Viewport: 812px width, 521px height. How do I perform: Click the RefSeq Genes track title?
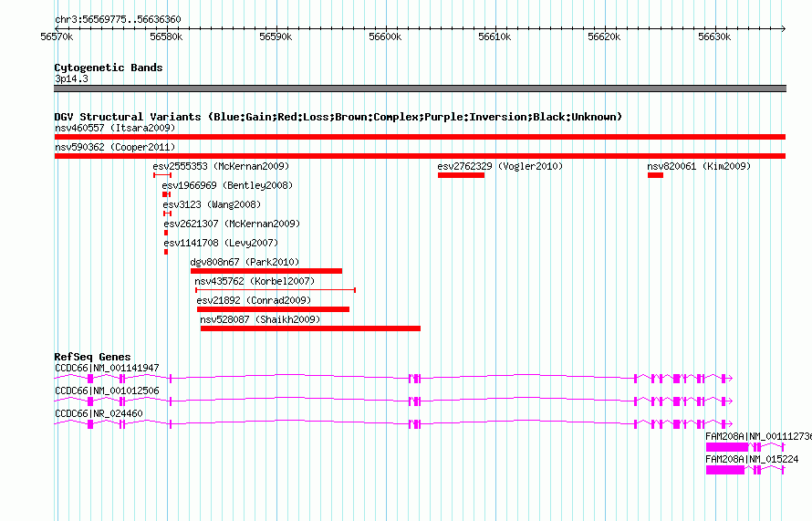point(92,357)
